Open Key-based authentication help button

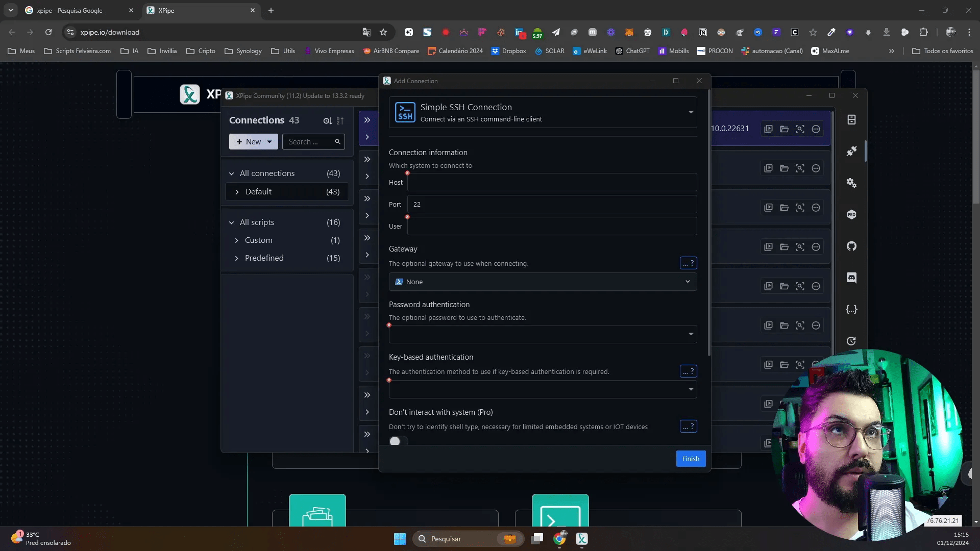pyautogui.click(x=689, y=371)
